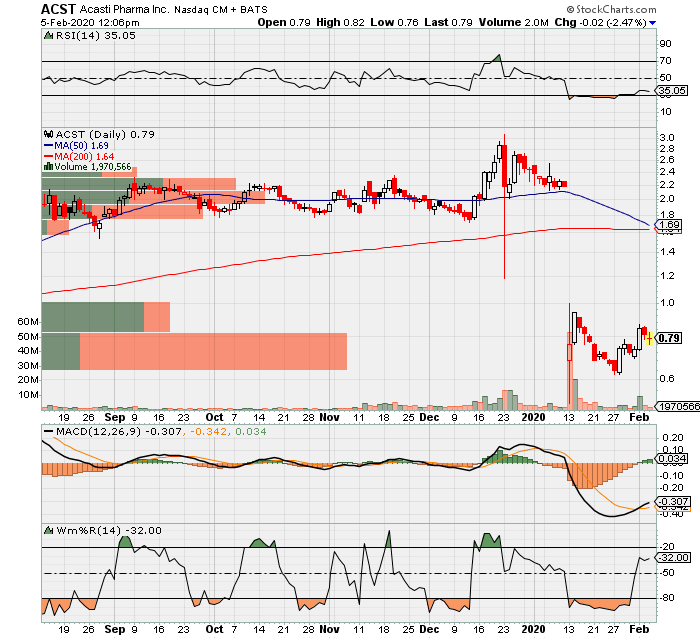
Task: Click the Nasdaq CM + BATS exchange label
Action: point(221,10)
